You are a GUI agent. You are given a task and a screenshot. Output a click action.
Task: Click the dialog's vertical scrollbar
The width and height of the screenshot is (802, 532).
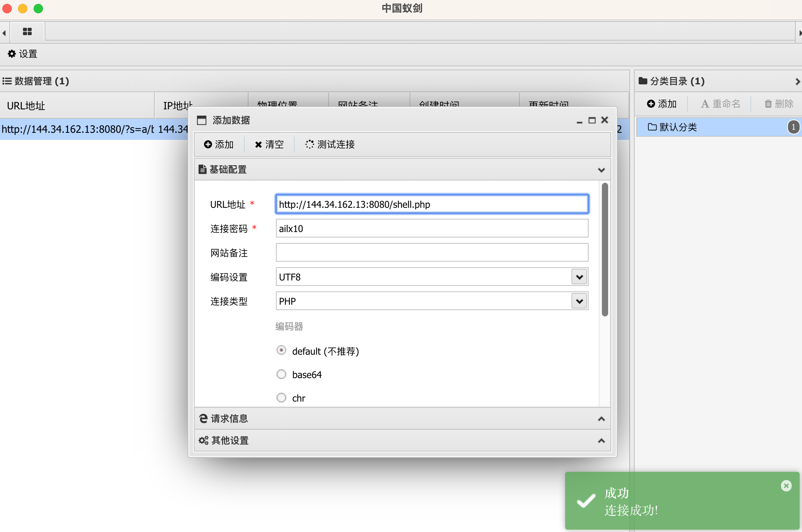tap(605, 250)
